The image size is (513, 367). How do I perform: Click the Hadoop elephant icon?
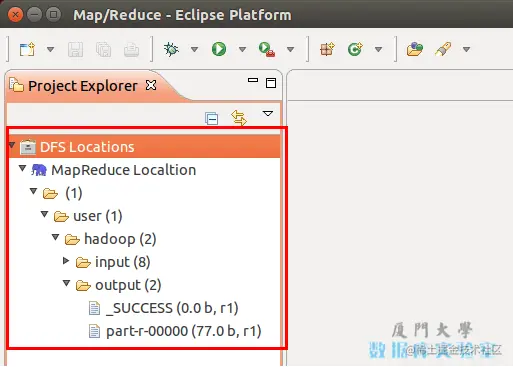(x=39, y=170)
